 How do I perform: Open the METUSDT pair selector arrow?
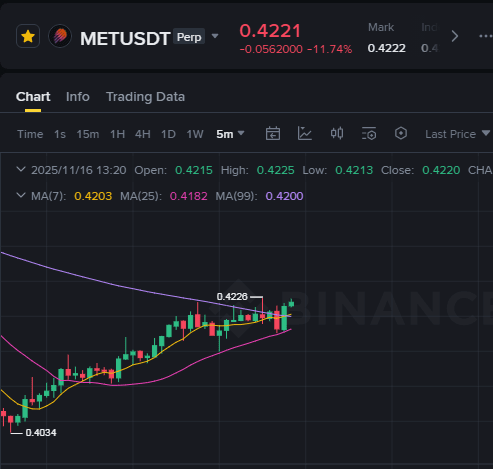215,36
